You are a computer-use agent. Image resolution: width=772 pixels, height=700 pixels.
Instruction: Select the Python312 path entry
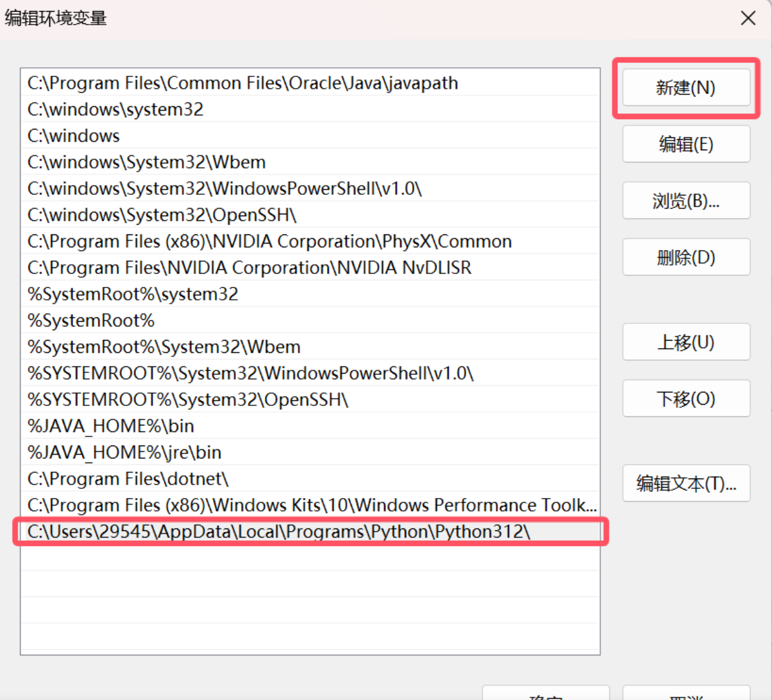[278, 532]
